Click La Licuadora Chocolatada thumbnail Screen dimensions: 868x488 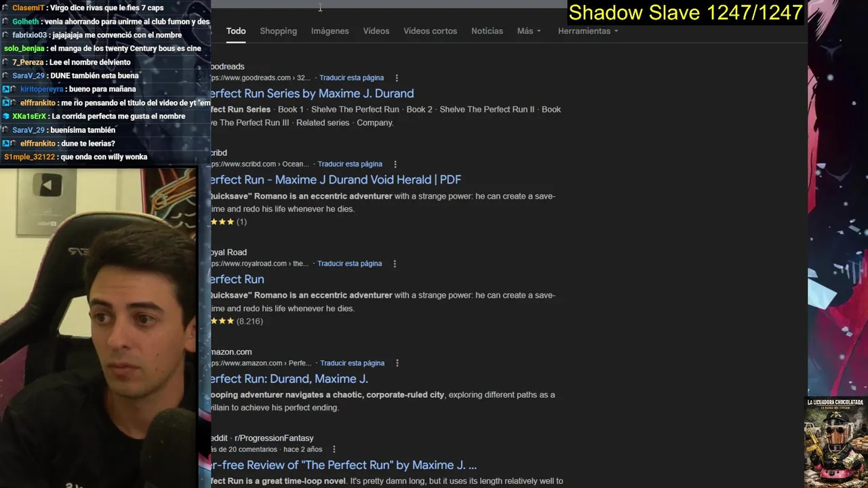point(835,442)
